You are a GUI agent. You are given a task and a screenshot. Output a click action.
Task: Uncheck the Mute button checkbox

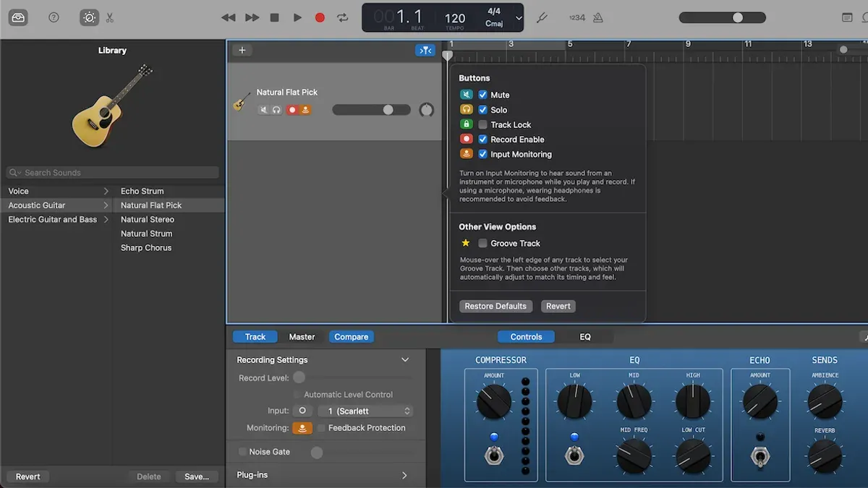click(x=483, y=95)
